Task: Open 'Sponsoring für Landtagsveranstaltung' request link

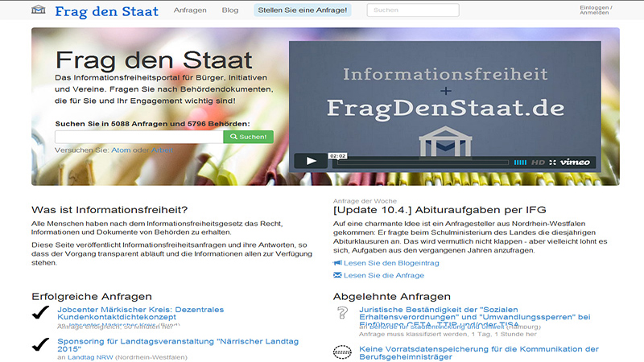Action: 178,345
